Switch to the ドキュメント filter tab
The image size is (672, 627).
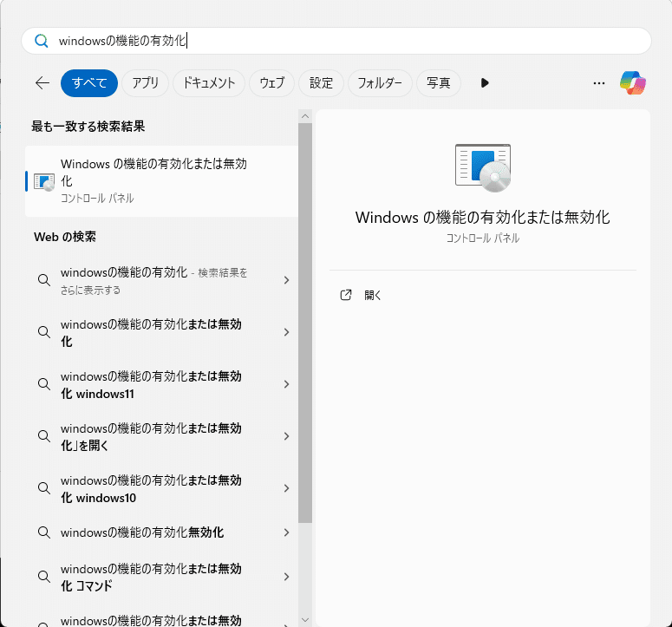pyautogui.click(x=209, y=82)
